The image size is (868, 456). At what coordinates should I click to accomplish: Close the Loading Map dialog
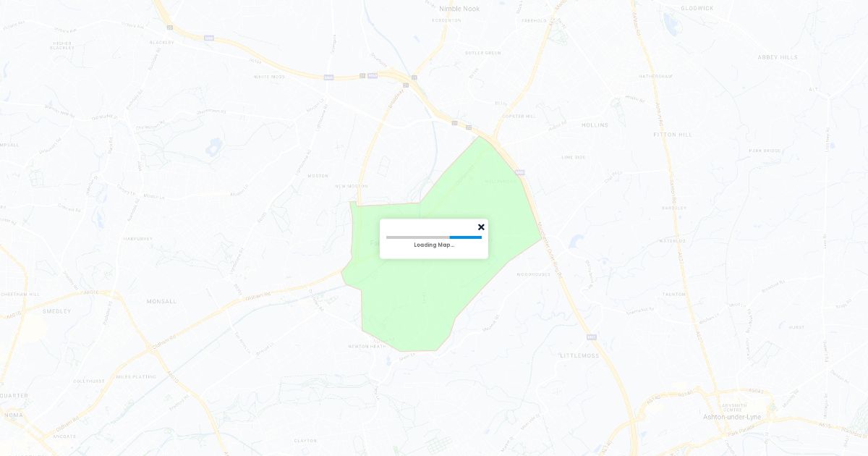[x=481, y=227]
